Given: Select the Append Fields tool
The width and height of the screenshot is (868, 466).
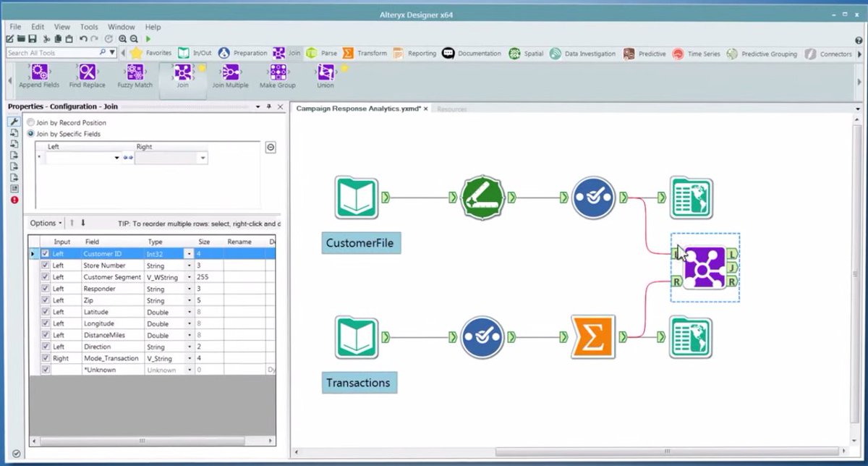Looking at the screenshot, I should click(x=39, y=76).
